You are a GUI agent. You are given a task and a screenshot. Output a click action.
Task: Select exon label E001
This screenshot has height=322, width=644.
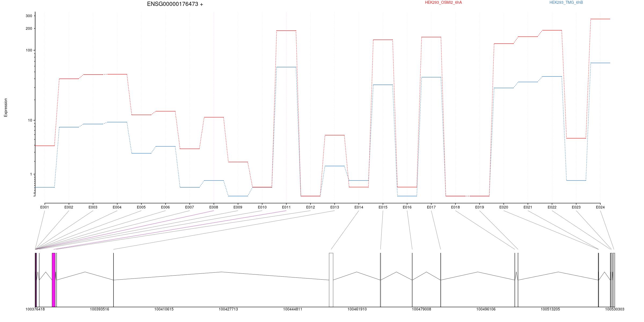45,207
